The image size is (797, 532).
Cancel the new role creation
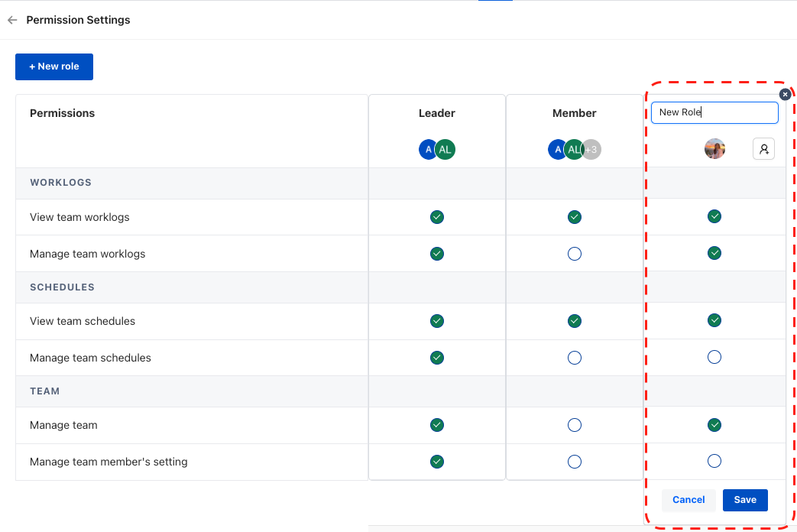coord(688,500)
